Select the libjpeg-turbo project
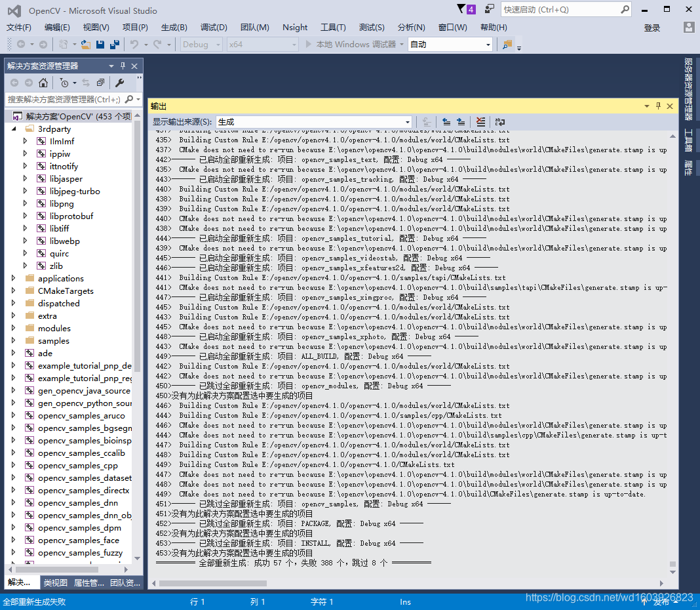Image resolution: width=700 pixels, height=610 pixels. 75,192
